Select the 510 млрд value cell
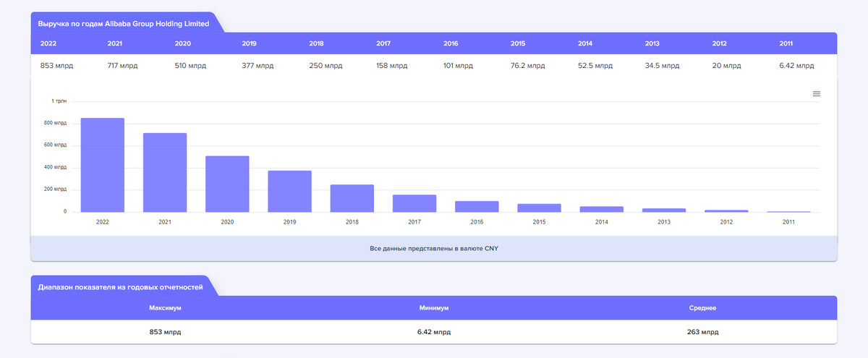 pos(190,65)
